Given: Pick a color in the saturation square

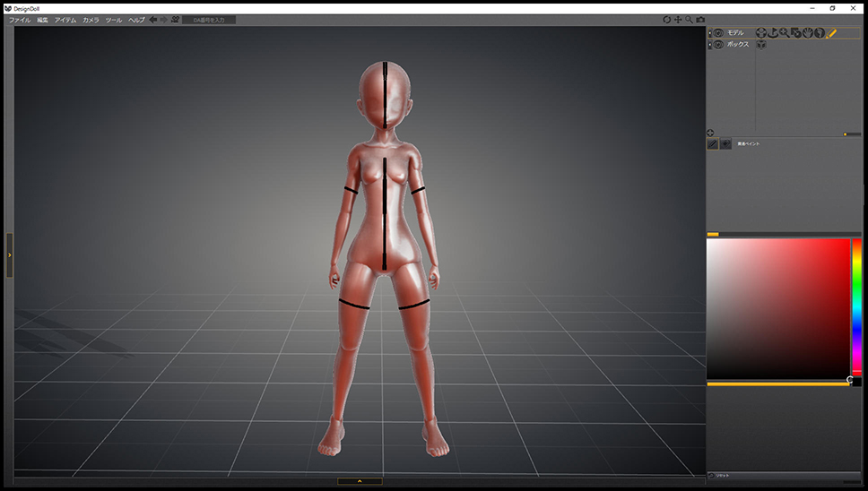Looking at the screenshot, I should pos(777,308).
